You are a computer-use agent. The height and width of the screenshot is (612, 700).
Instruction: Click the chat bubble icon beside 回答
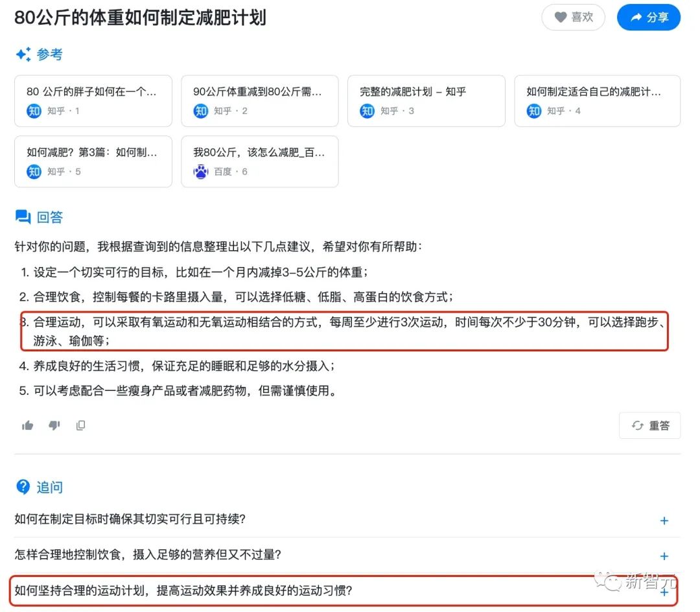tap(23, 217)
